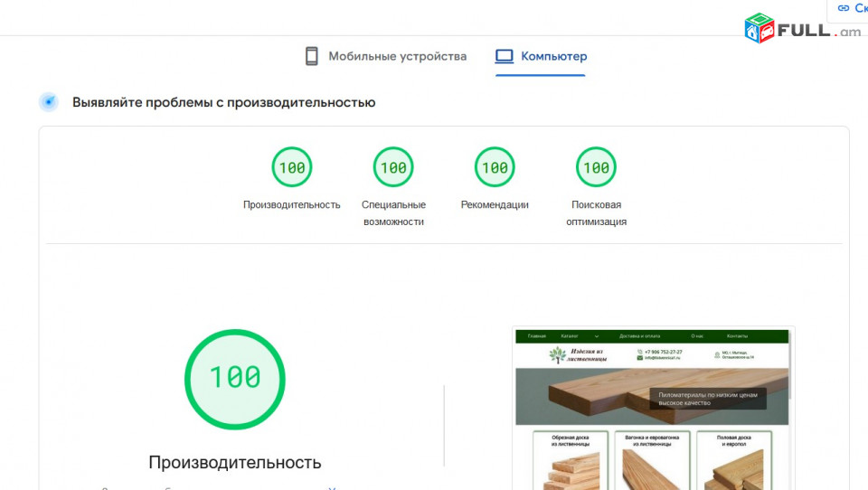
Task: Click the mobile phone icon
Action: point(312,56)
